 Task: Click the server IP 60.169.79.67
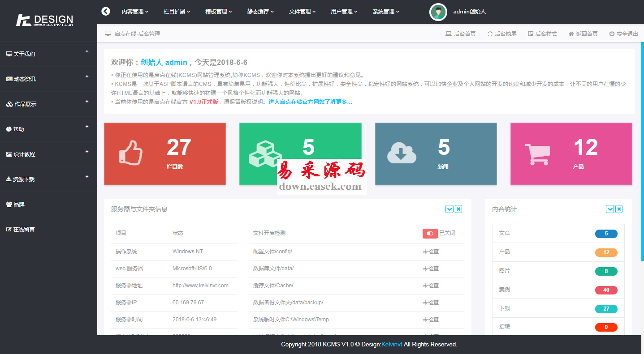pos(188,303)
